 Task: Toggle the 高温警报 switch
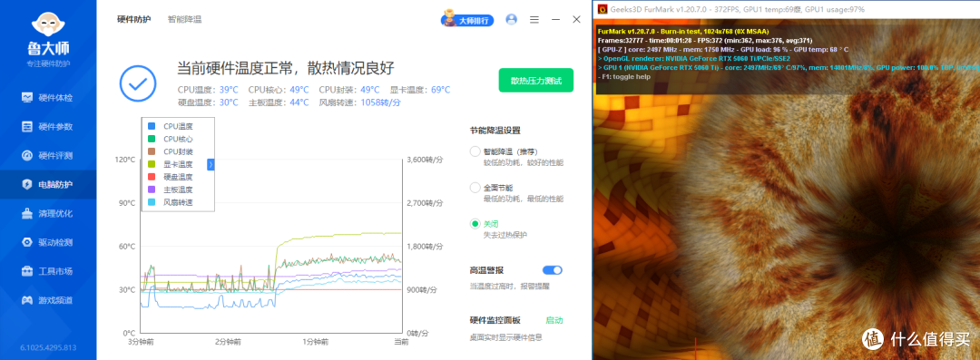(553, 270)
